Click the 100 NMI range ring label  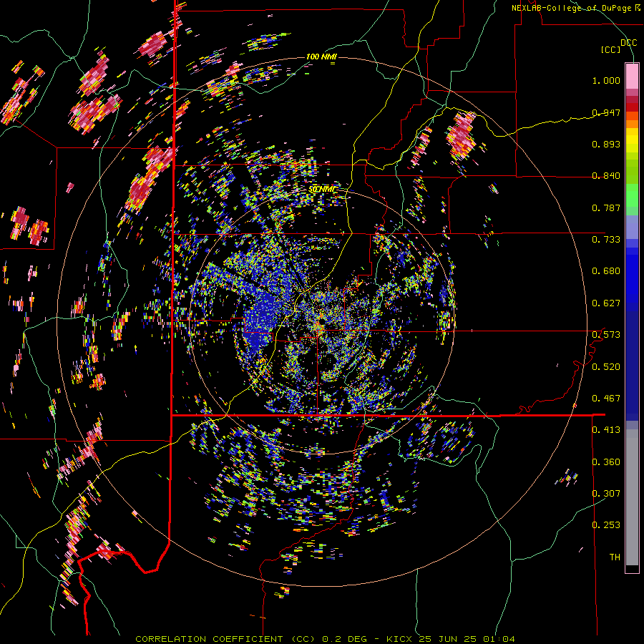tap(321, 57)
